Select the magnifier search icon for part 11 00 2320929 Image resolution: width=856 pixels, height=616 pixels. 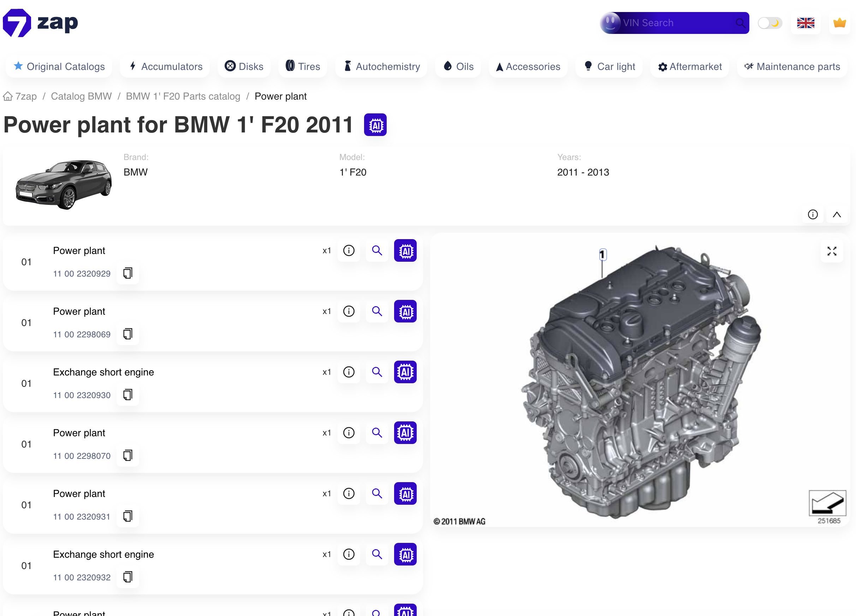coord(377,250)
